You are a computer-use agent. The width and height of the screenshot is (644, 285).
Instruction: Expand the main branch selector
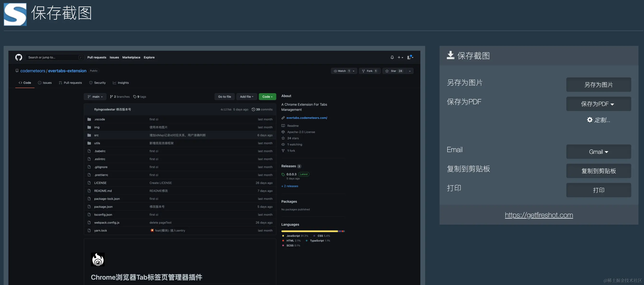tap(95, 97)
